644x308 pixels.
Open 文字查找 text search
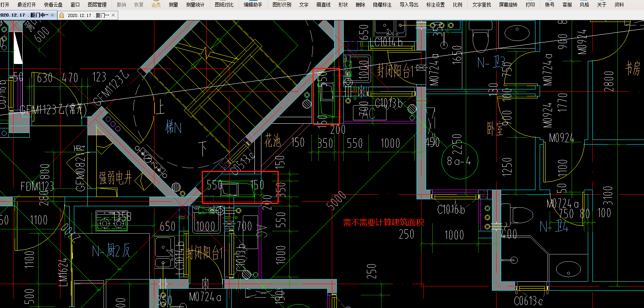482,5
